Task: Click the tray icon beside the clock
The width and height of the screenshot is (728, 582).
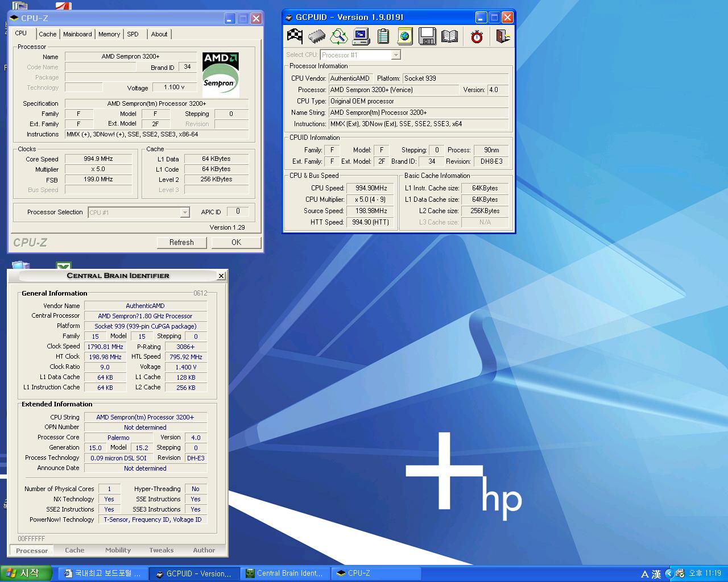Action: tap(680, 573)
